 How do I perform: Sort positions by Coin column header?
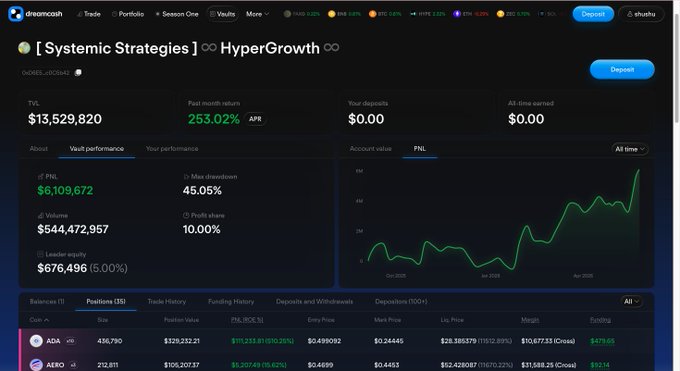39,320
